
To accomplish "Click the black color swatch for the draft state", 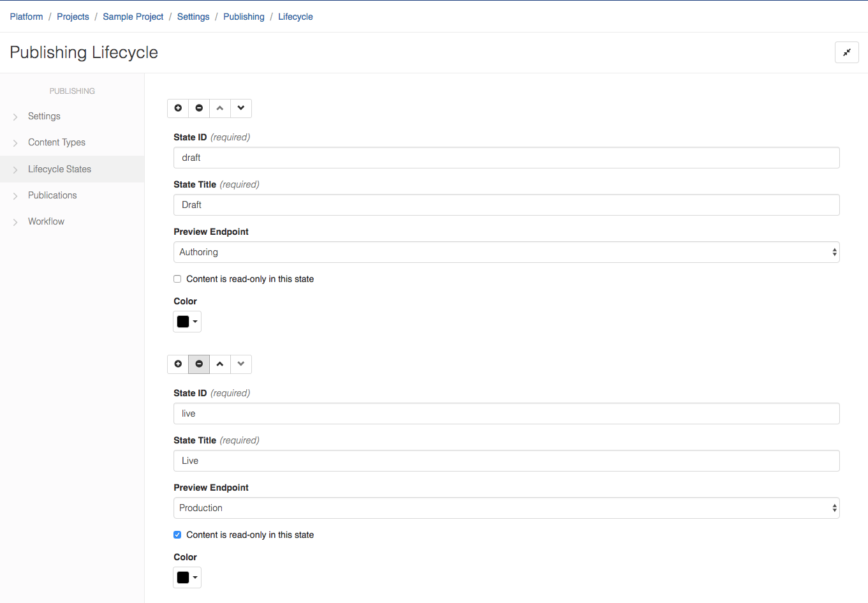I will click(184, 322).
